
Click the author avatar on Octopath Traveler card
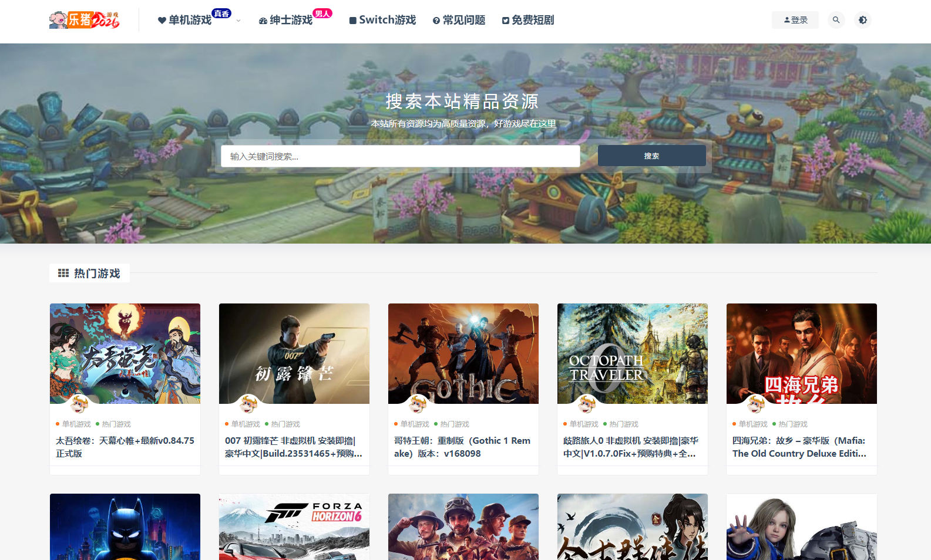click(x=587, y=404)
